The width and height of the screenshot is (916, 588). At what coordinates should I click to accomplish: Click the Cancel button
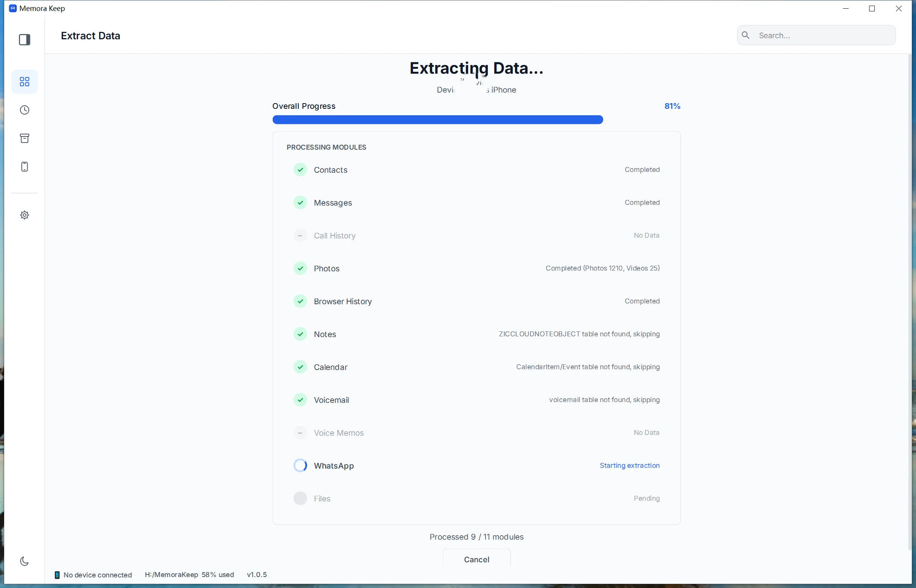[477, 559]
